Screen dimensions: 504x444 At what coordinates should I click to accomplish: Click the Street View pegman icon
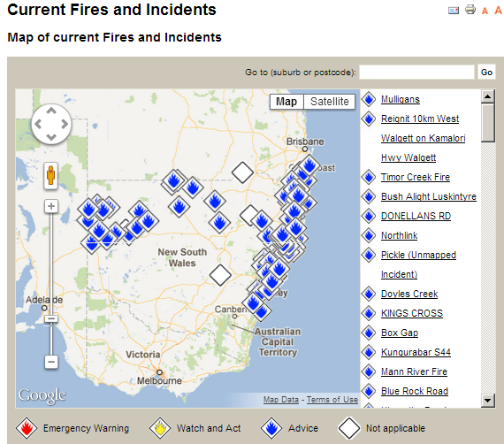[50, 175]
